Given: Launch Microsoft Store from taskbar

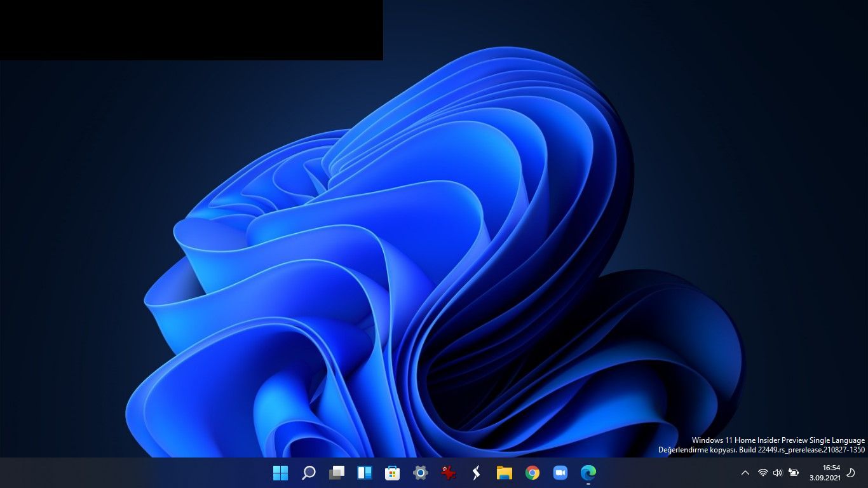Looking at the screenshot, I should [393, 473].
